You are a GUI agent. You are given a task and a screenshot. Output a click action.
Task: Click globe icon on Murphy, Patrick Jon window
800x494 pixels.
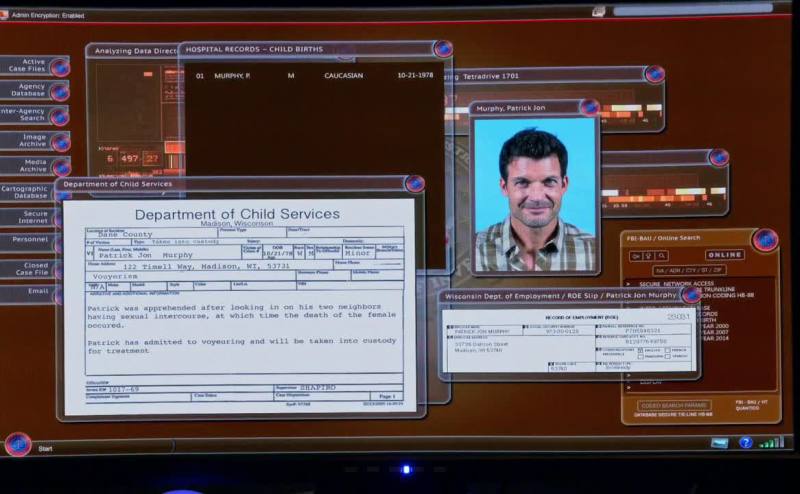[589, 108]
